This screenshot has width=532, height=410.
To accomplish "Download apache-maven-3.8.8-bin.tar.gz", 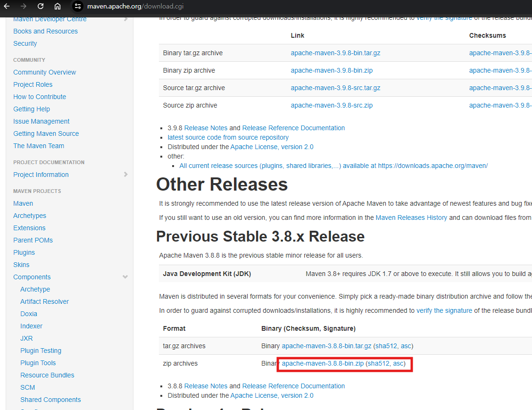I will (326, 346).
